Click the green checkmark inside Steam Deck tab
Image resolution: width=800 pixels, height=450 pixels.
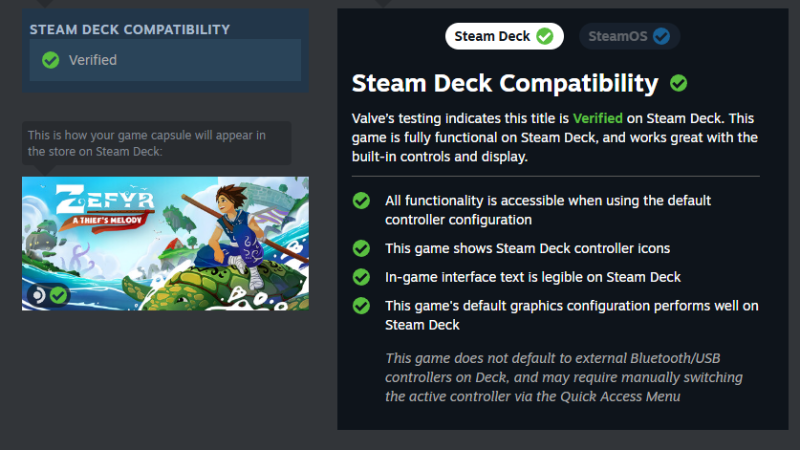pyautogui.click(x=544, y=36)
